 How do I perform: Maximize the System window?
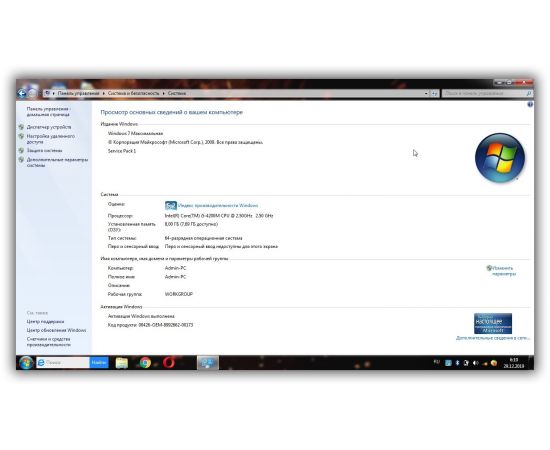(509, 82)
